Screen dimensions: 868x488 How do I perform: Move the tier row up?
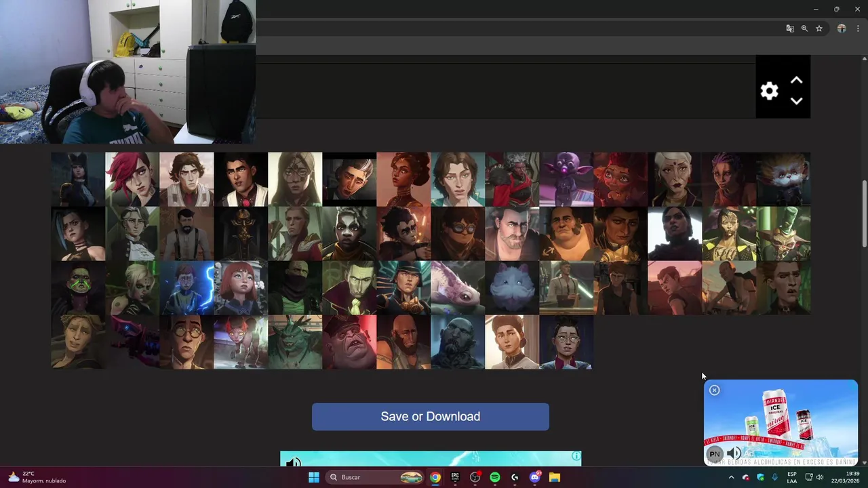[796, 80]
